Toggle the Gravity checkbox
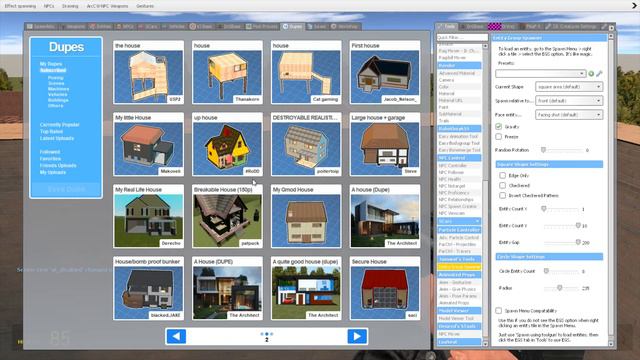Viewport: 640px width, 360px height. [499, 127]
